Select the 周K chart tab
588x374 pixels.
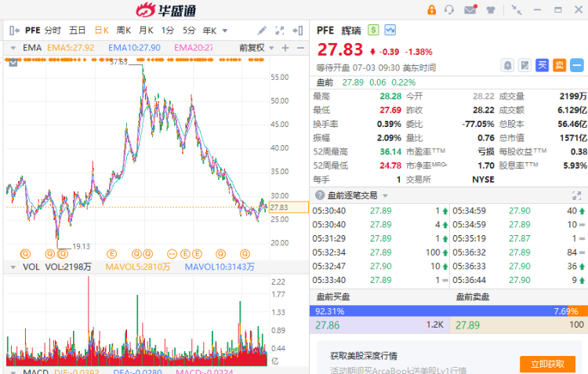pos(123,31)
